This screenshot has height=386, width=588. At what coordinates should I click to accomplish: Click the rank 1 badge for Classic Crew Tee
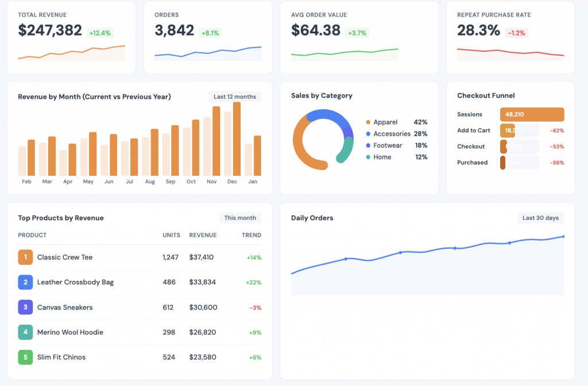point(25,257)
